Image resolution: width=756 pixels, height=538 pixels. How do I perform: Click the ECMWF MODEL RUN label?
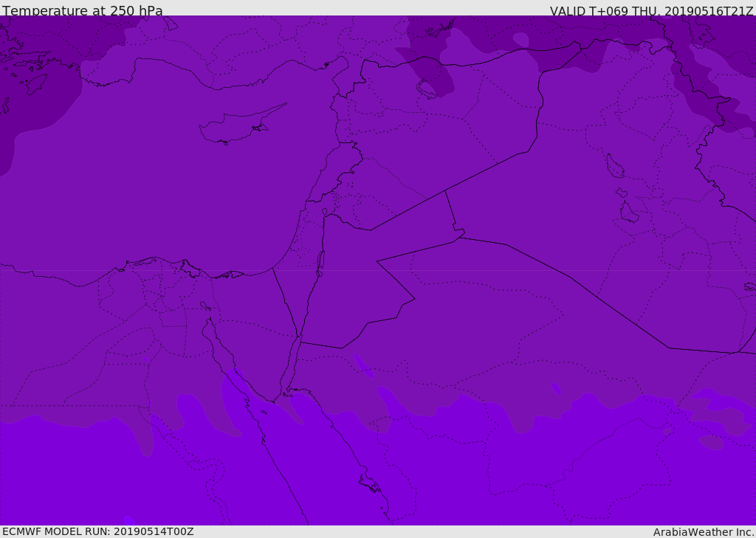(98, 531)
